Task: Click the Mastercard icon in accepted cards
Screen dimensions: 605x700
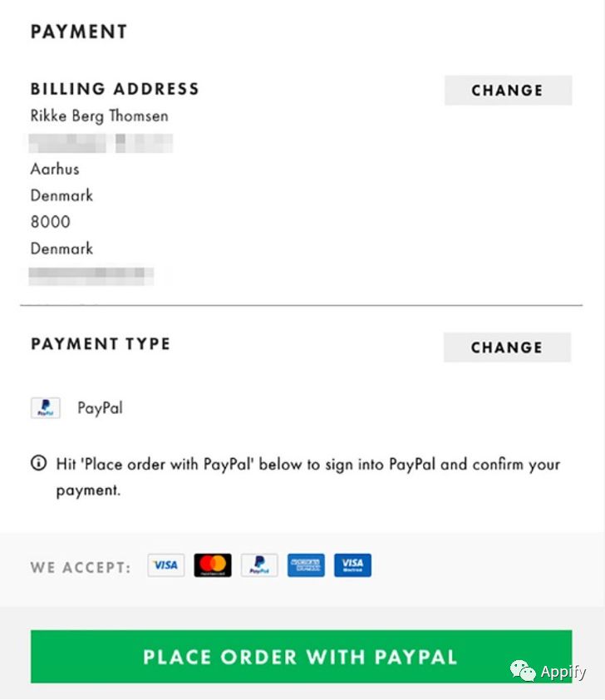Action: tap(213, 565)
